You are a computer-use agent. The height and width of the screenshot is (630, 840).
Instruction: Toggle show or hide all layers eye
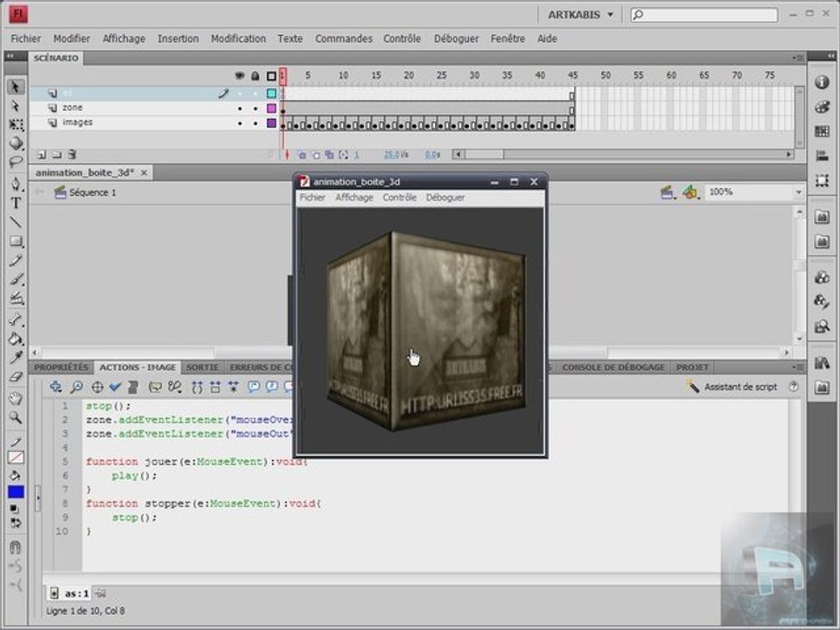(x=240, y=76)
